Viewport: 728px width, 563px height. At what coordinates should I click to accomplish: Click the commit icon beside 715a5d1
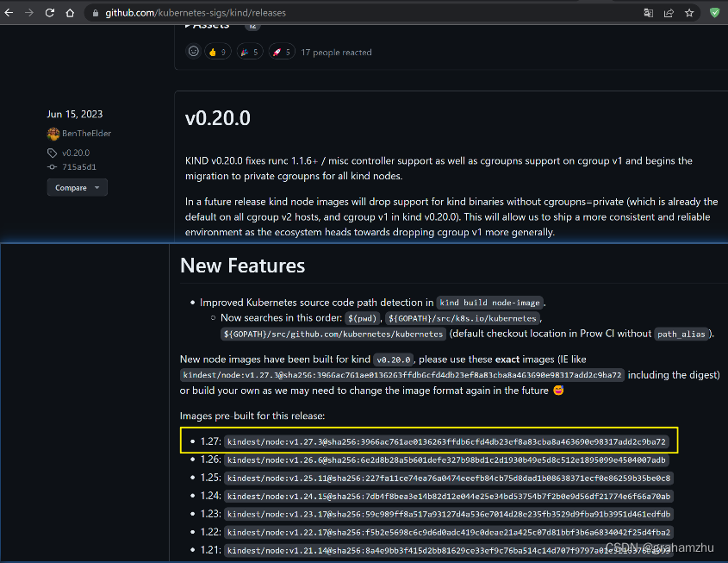(52, 166)
